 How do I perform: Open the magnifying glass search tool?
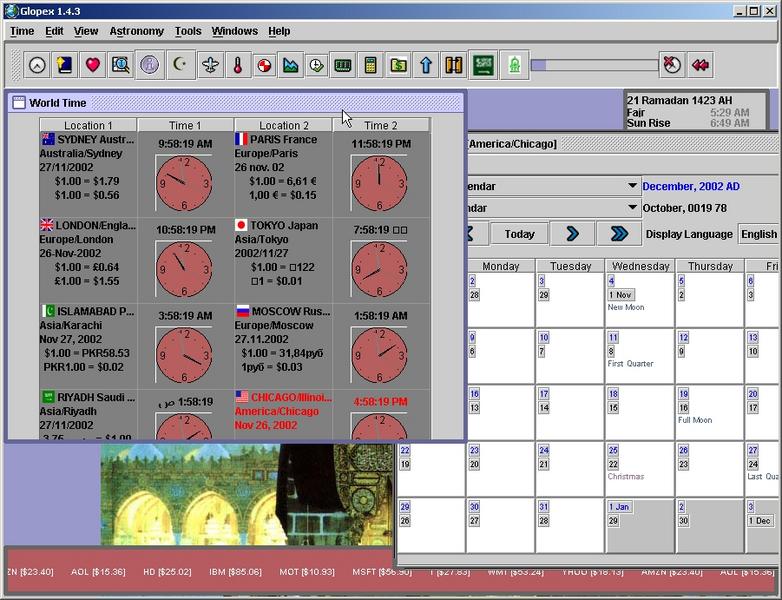[x=121, y=65]
